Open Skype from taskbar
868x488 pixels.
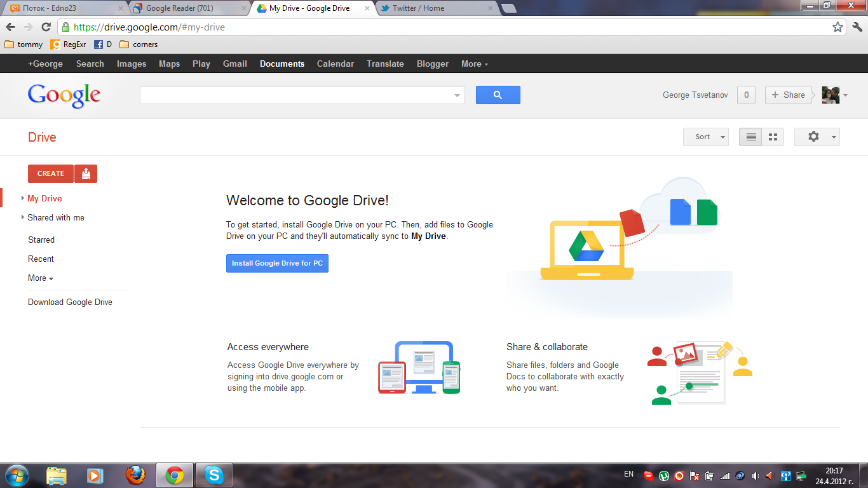pyautogui.click(x=214, y=475)
